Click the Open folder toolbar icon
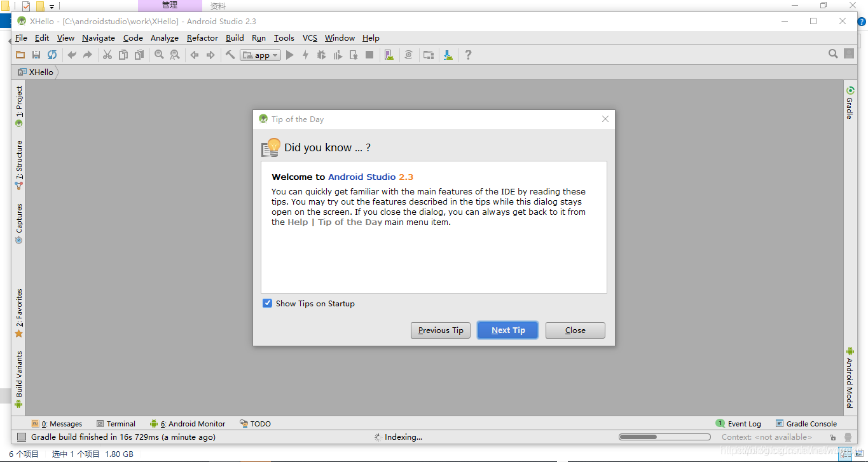 [20, 55]
